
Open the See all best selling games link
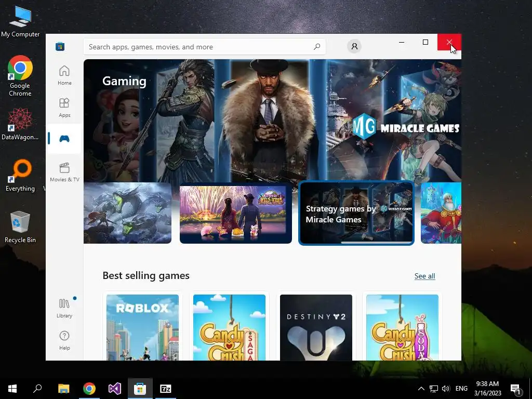[424, 276]
